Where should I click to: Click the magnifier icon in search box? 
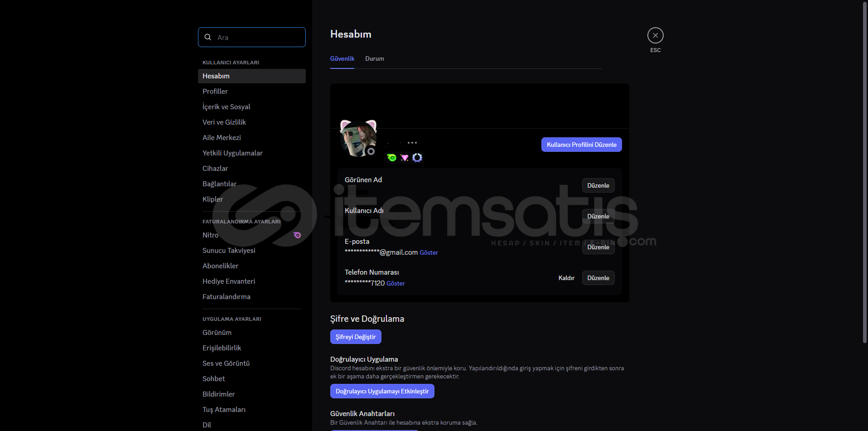click(208, 37)
